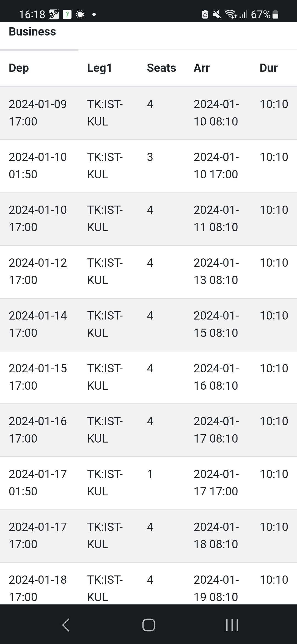The height and width of the screenshot is (644, 297).
Task: Sort by the Dep column header
Action: [x=19, y=68]
